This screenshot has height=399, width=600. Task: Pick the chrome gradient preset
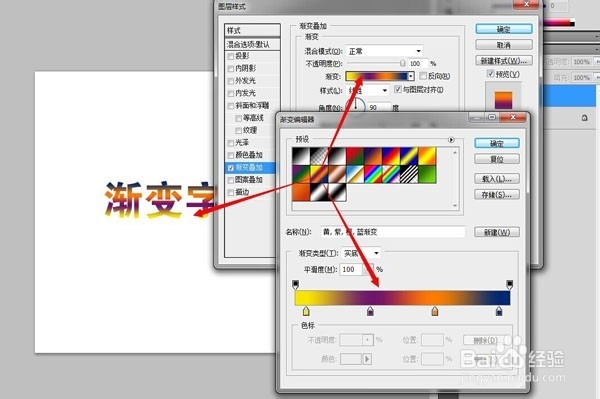[355, 174]
